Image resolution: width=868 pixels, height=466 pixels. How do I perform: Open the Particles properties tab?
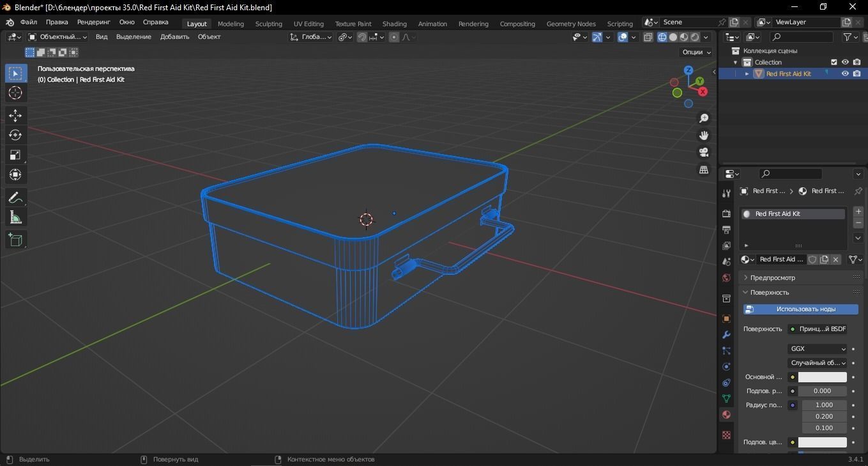pyautogui.click(x=726, y=350)
